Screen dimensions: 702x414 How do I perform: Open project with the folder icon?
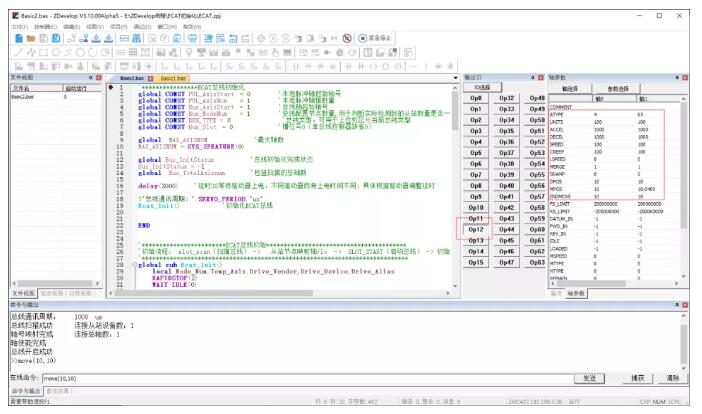pyautogui.click(x=31, y=38)
